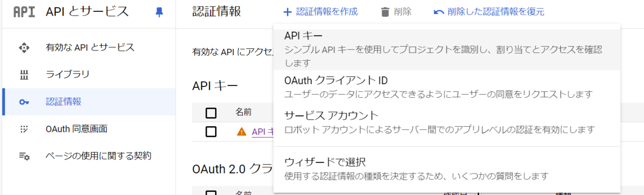Click the 有効な API とサービス icon
Viewport: 644px width, 195px height.
[24, 47]
